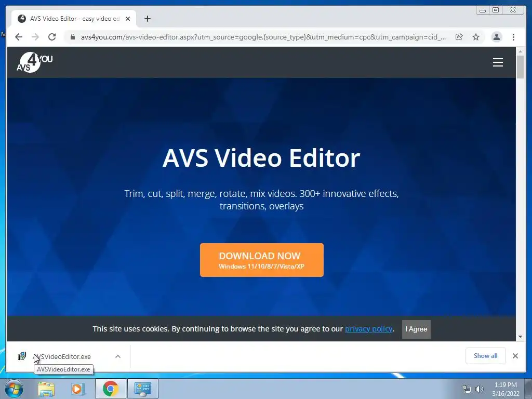Click the AVSVideoEditor.exe installer icon
Screen dimensions: 532x399
tap(22, 356)
